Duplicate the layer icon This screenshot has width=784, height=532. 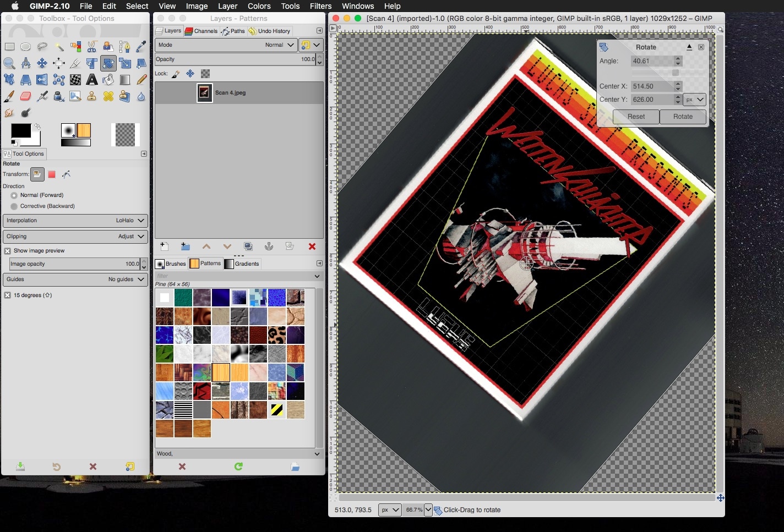[x=248, y=246]
